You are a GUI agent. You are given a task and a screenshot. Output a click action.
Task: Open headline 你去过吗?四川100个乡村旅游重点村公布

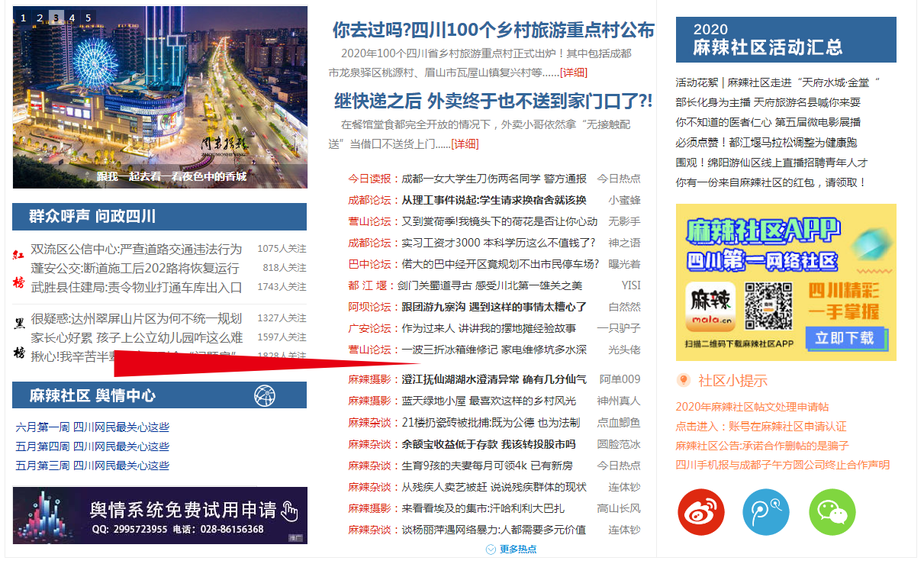pyautogui.click(x=493, y=31)
